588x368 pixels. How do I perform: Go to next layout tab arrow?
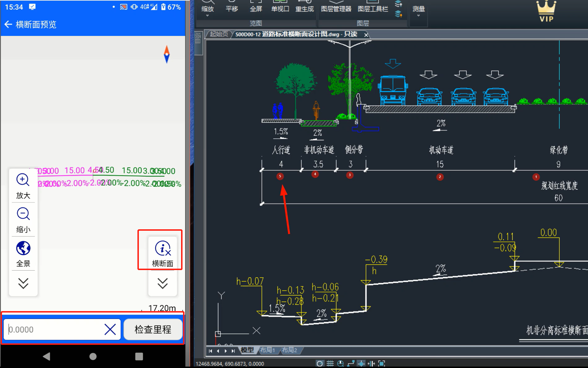click(226, 351)
